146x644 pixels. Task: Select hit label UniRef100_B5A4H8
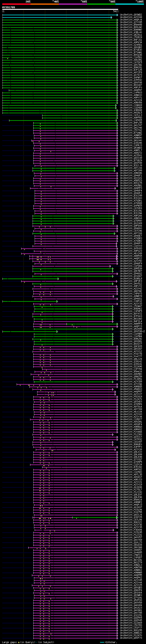pos(131,25)
